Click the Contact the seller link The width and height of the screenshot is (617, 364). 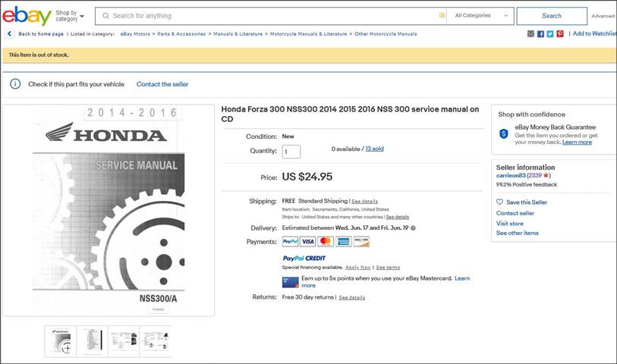[x=162, y=84]
